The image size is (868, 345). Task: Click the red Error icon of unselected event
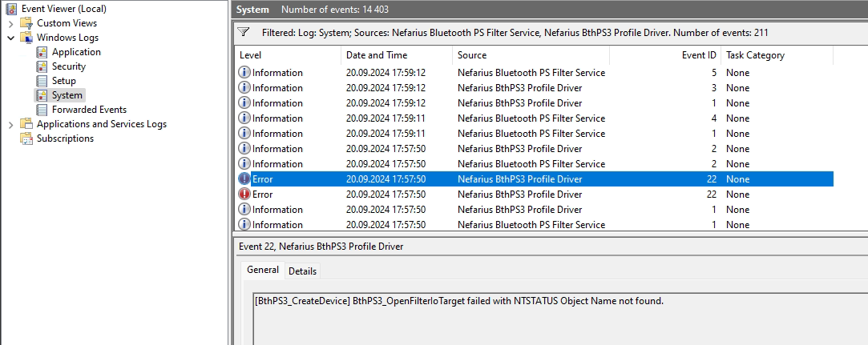(x=244, y=194)
